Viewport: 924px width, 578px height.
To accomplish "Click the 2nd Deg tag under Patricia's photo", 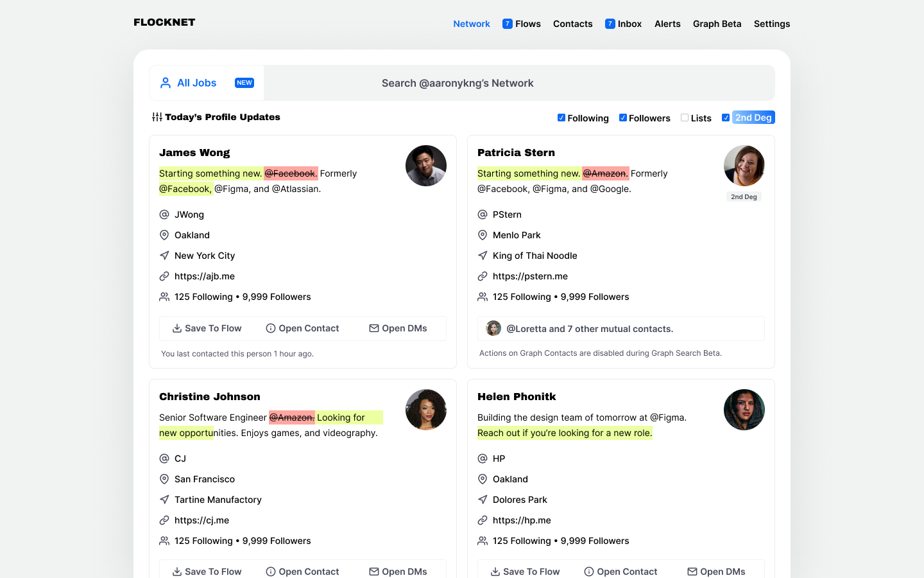I will pos(744,197).
